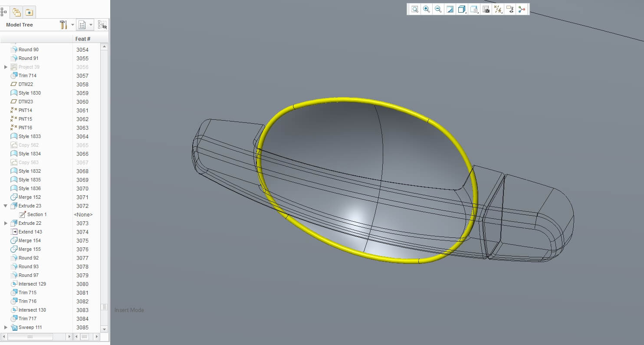
Task: Select the Style 1836 feature
Action: [x=30, y=188]
